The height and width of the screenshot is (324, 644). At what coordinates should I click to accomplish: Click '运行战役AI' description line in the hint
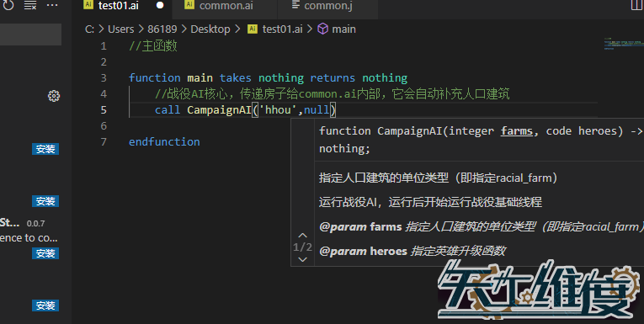click(x=430, y=202)
